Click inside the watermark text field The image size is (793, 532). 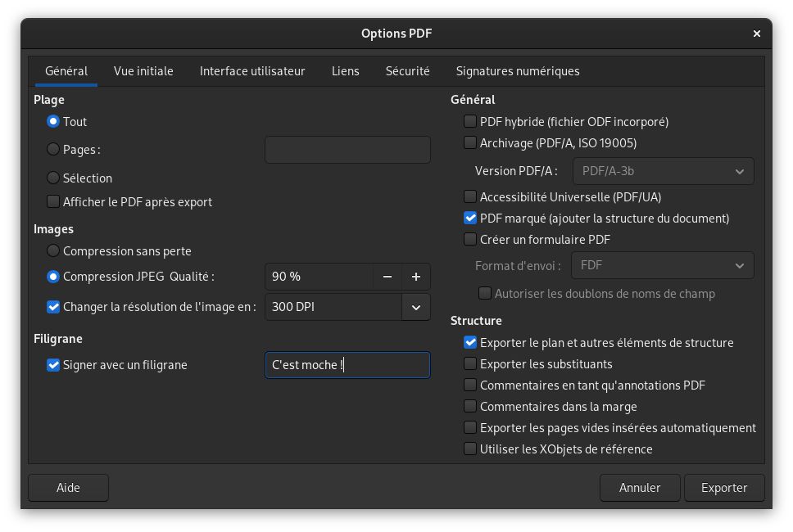click(347, 365)
